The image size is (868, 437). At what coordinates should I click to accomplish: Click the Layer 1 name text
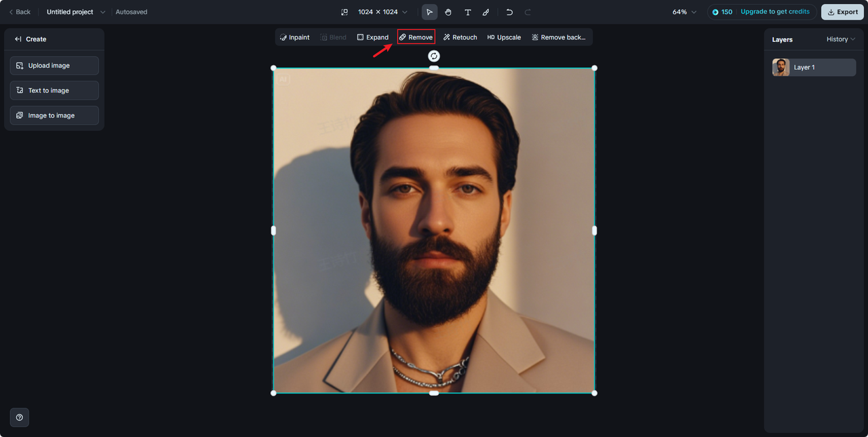point(804,67)
